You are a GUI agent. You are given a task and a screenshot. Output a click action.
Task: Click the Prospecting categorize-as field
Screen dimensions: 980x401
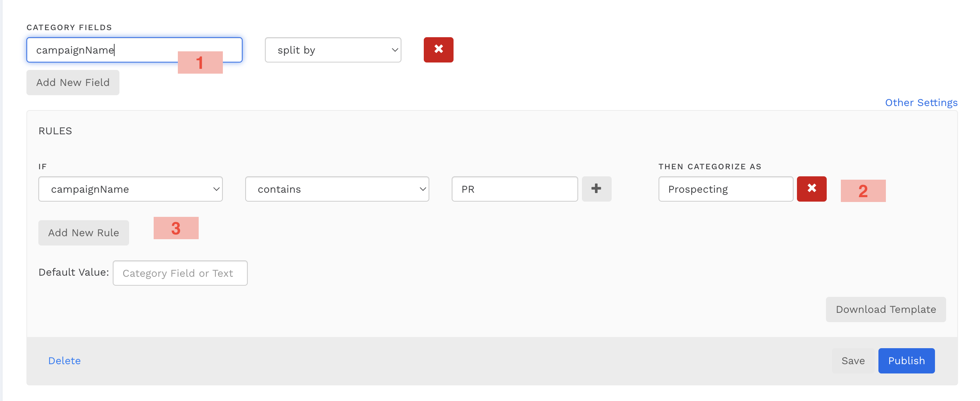(725, 188)
